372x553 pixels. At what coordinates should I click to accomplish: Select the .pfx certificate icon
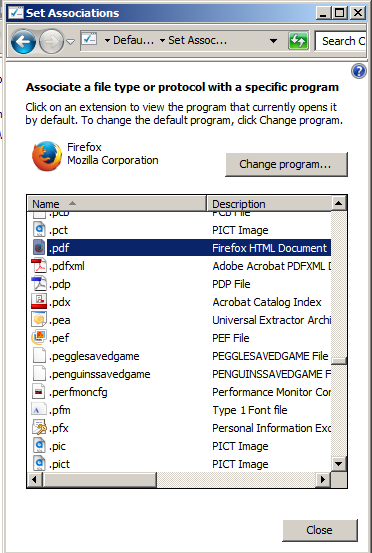pos(39,428)
